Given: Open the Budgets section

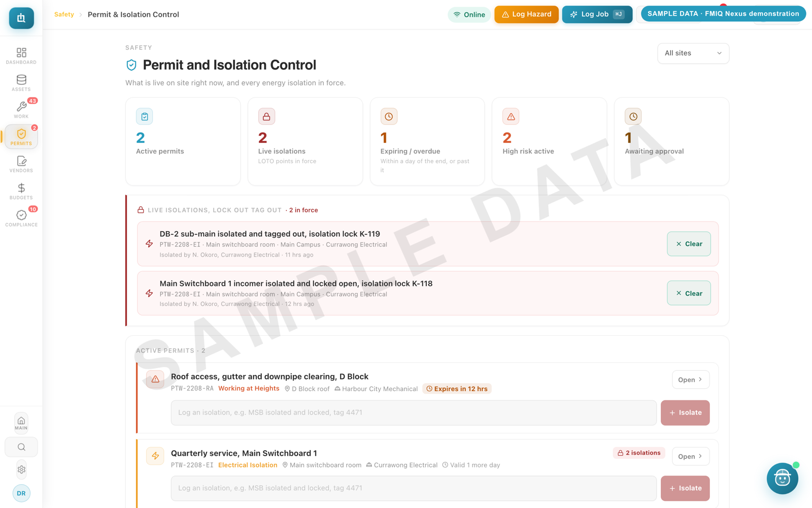Looking at the screenshot, I should coord(21,191).
